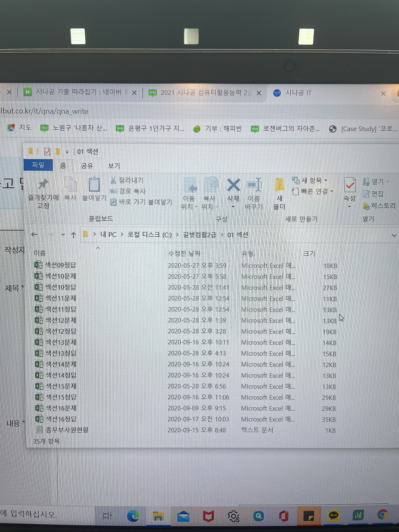Switch to 시나공 기출 따라잡기 browser tab
This screenshot has width=399, height=532.
pyautogui.click(x=78, y=92)
